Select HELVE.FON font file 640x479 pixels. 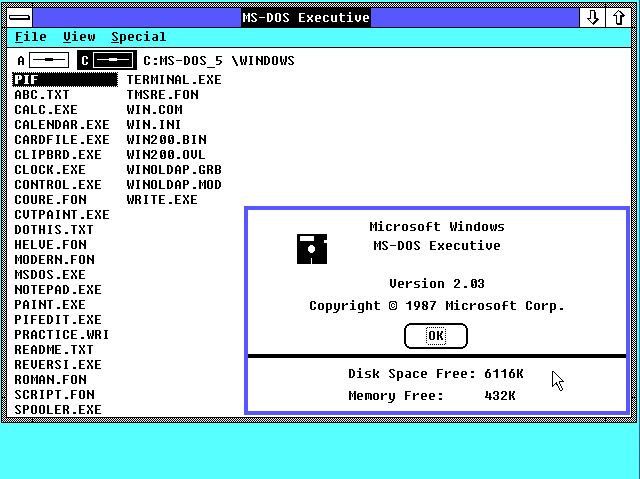click(x=51, y=245)
